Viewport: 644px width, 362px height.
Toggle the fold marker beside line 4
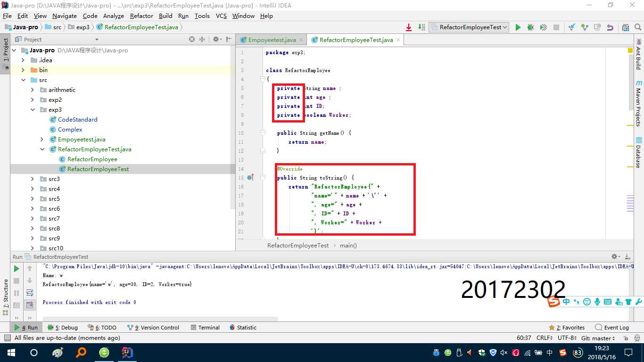coord(263,79)
